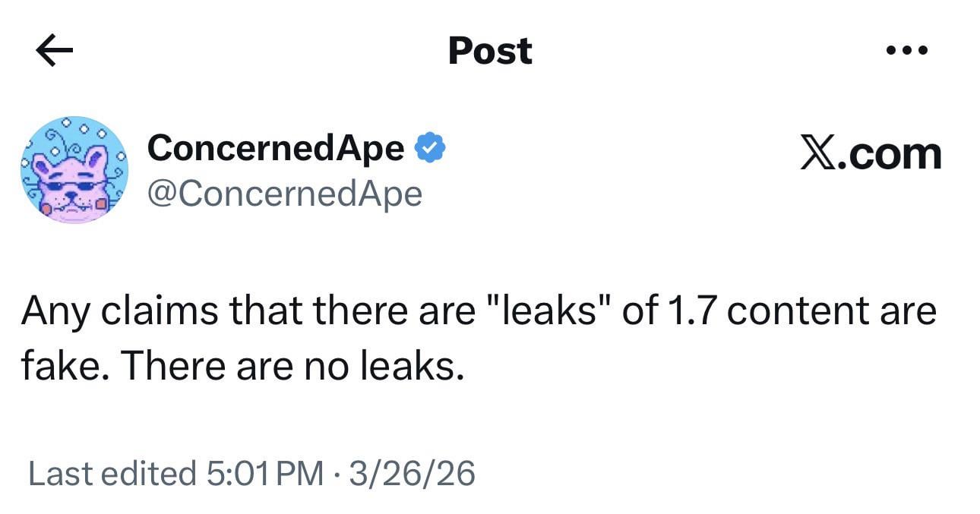The width and height of the screenshot is (980, 514).
Task: Click the blue verified checkmark badge
Action: [x=429, y=148]
